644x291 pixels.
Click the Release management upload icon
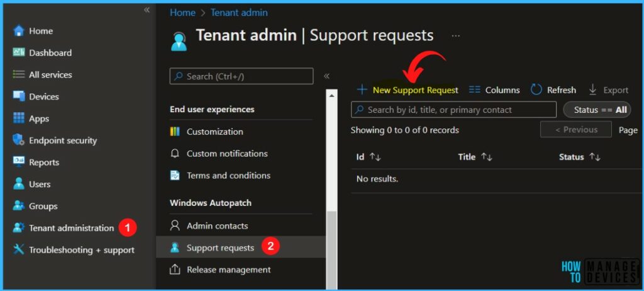[x=175, y=270]
